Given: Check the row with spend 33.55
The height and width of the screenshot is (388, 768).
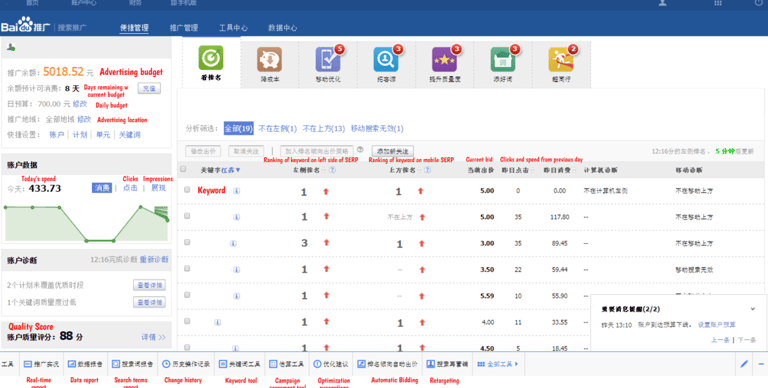Looking at the screenshot, I should pos(187,321).
